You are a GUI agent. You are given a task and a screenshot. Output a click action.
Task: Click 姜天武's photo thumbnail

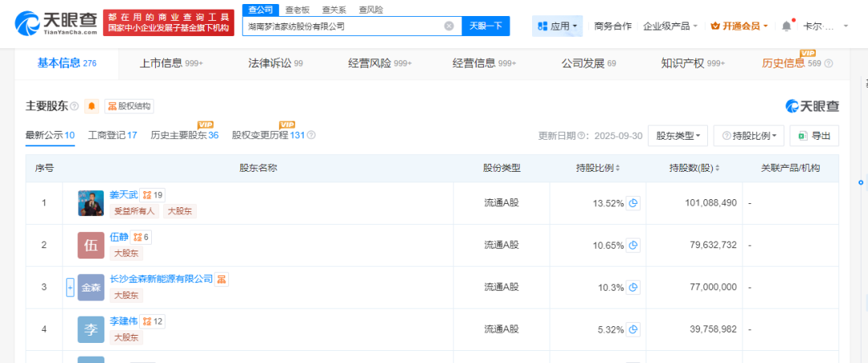[91, 203]
